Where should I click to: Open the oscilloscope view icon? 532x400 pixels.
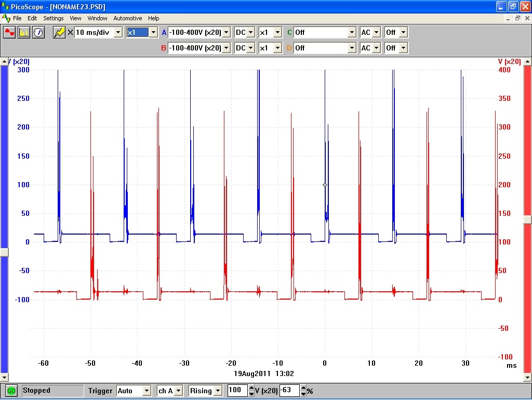click(9, 32)
